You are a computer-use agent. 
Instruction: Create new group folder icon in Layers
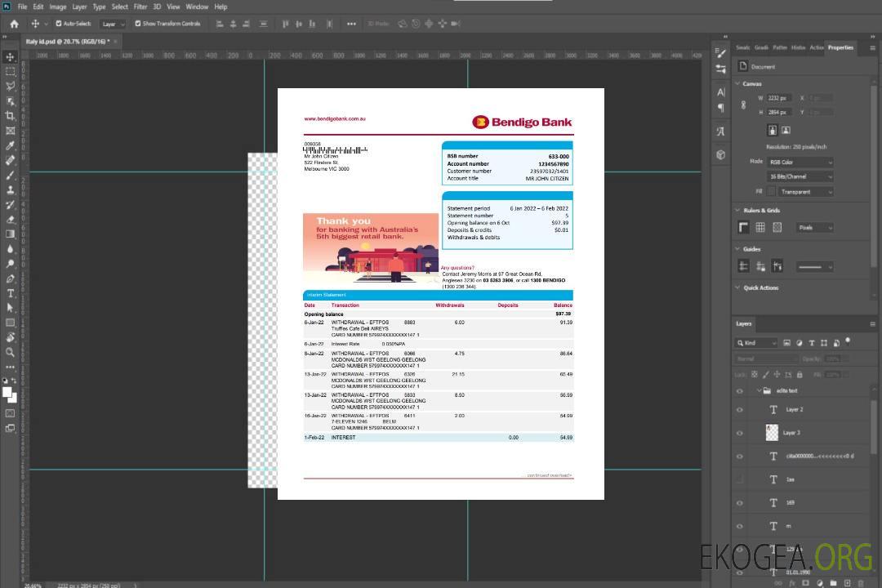click(x=833, y=583)
